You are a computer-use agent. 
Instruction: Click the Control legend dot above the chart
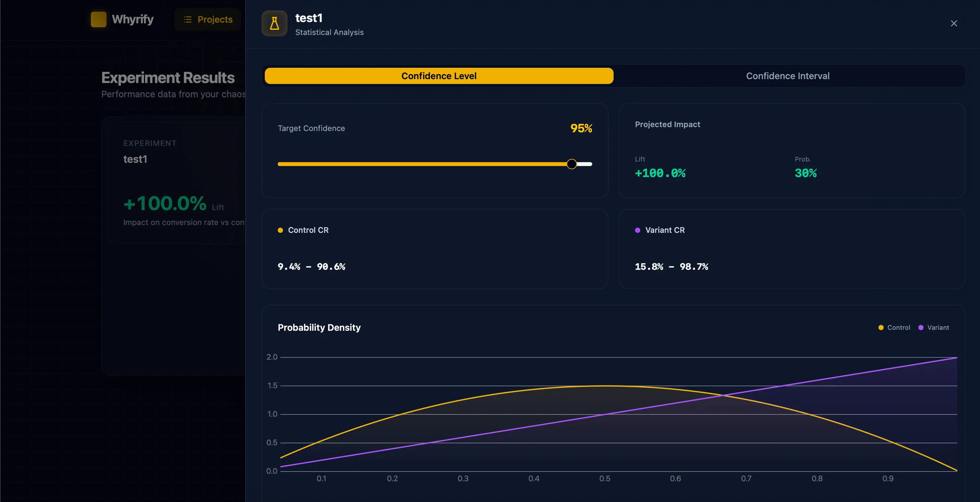(x=881, y=328)
